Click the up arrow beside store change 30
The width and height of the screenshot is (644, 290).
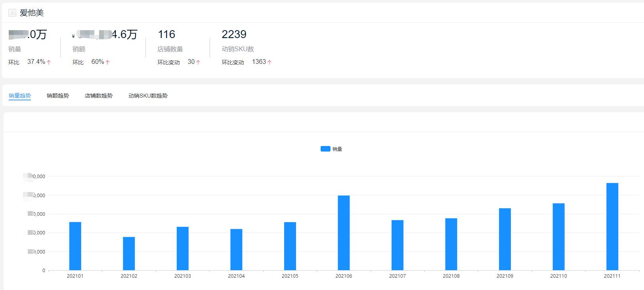(x=198, y=62)
